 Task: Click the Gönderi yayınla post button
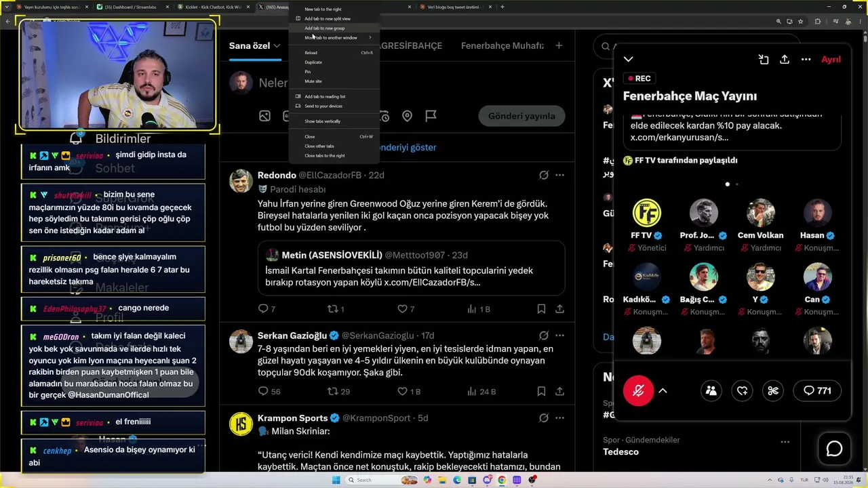521,116
